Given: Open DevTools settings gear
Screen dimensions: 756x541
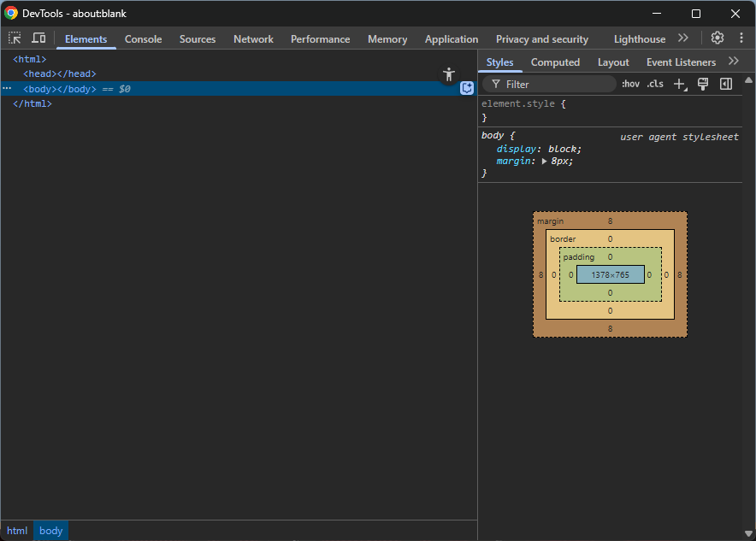Looking at the screenshot, I should pos(718,38).
